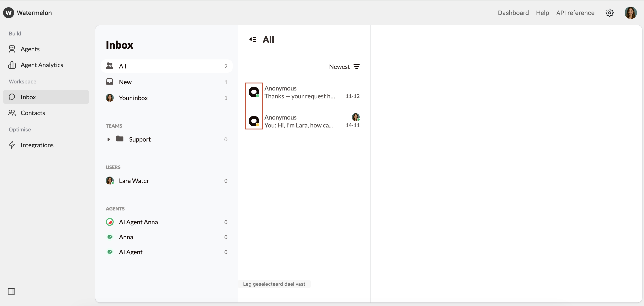Image resolution: width=644 pixels, height=306 pixels.
Task: Click the API reference link
Action: [x=575, y=13]
